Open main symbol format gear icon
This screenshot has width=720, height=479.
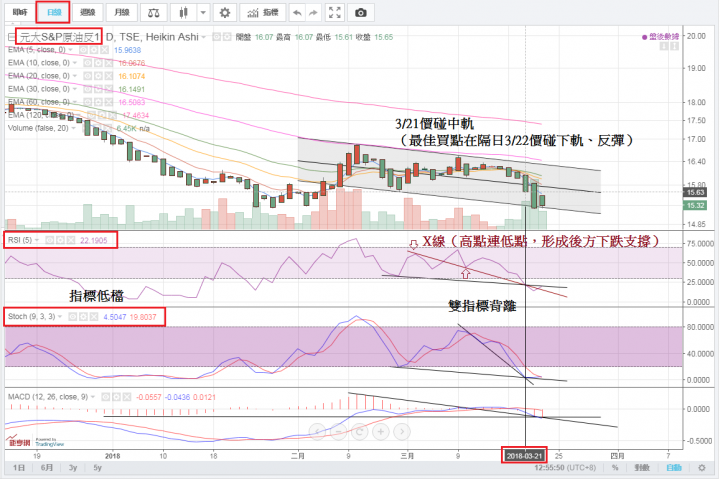(x=227, y=37)
